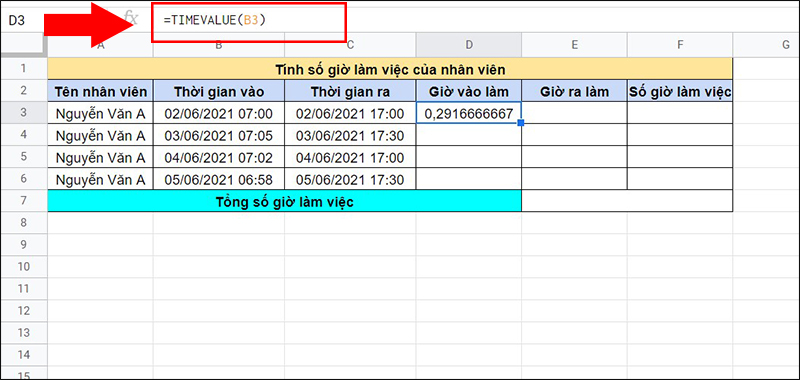The image size is (800, 380).
Task: Select row 2 header
Action: (x=24, y=90)
